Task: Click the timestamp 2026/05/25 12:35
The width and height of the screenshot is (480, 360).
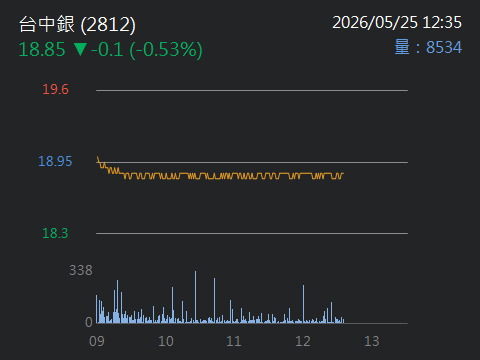Action: click(x=397, y=23)
